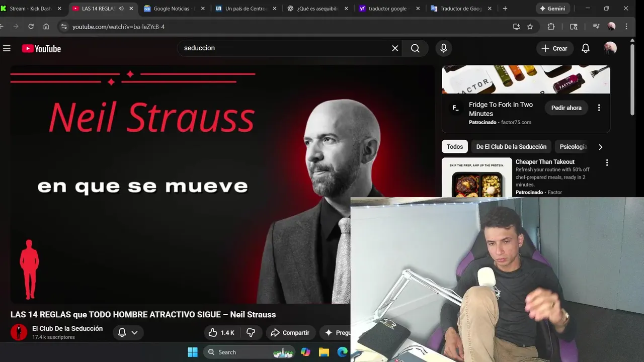This screenshot has height=362, width=644.
Task: Click the Factor banner ad image
Action: click(x=526, y=79)
